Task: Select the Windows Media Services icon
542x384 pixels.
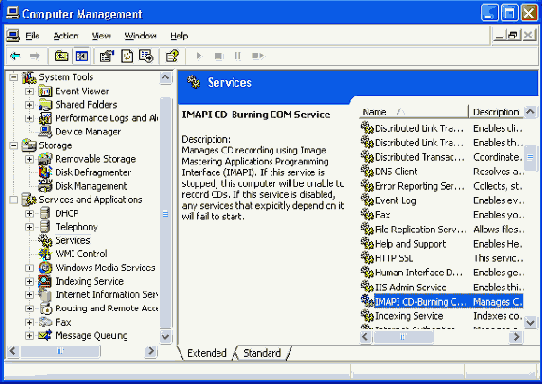Action: tap(45, 268)
